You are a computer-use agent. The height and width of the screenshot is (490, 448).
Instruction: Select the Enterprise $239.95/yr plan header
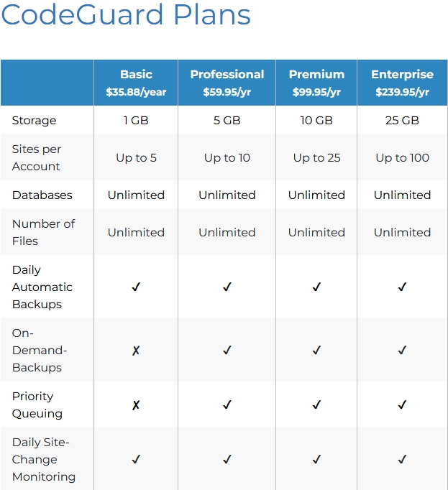pos(402,83)
